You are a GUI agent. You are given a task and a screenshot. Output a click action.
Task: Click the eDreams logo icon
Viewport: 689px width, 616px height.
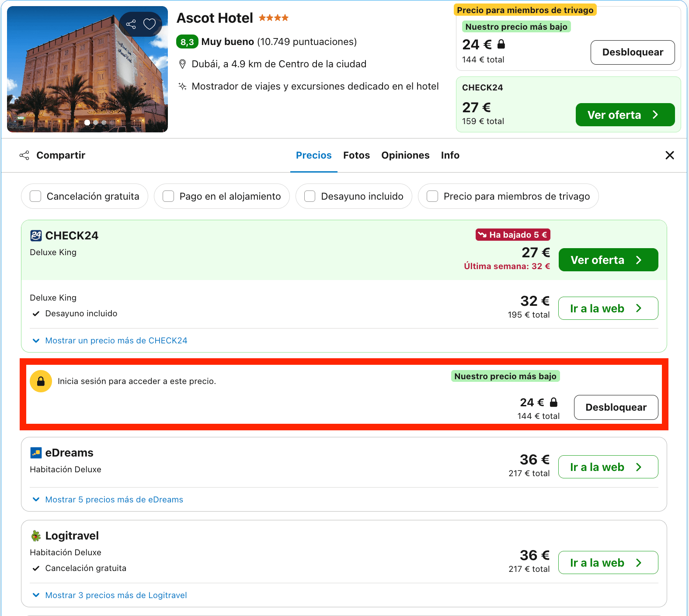(36, 453)
